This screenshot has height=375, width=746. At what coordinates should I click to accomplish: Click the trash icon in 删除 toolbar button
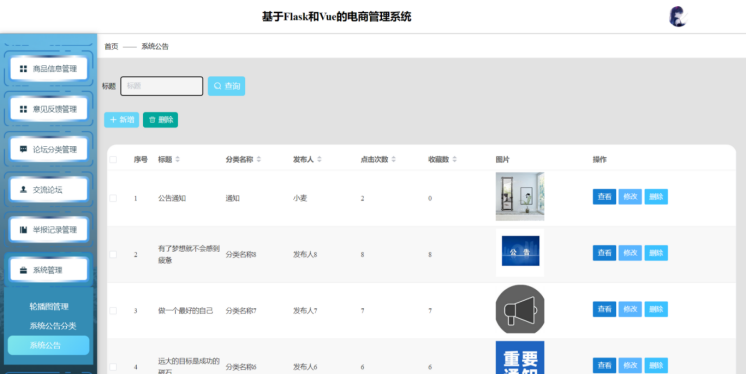[152, 120]
